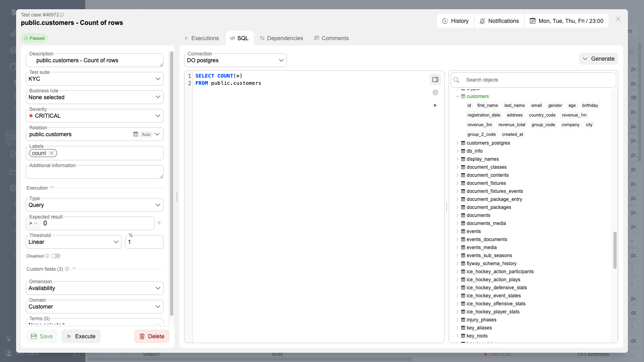Delete the test case

152,336
